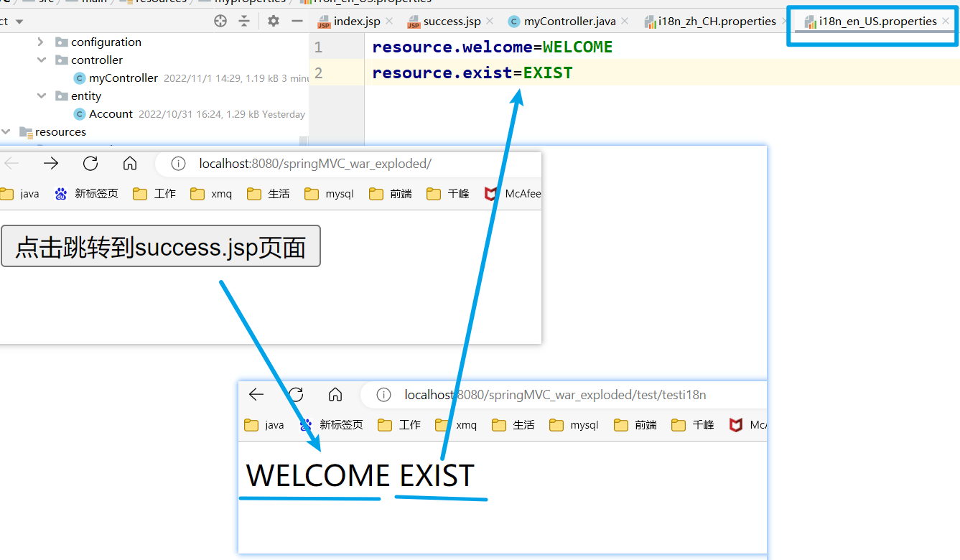960x560 pixels.
Task: Collapse the controller folder
Action: tap(41, 60)
